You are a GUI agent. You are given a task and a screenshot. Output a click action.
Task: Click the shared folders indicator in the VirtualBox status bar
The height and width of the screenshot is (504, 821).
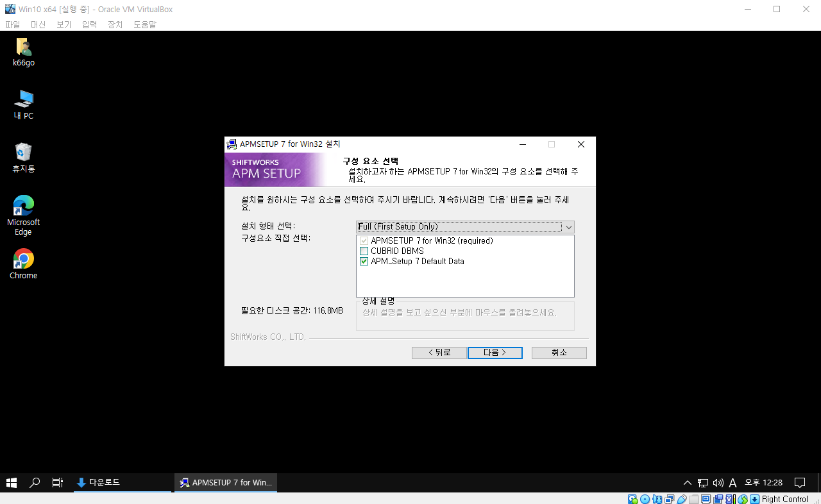tap(694, 500)
